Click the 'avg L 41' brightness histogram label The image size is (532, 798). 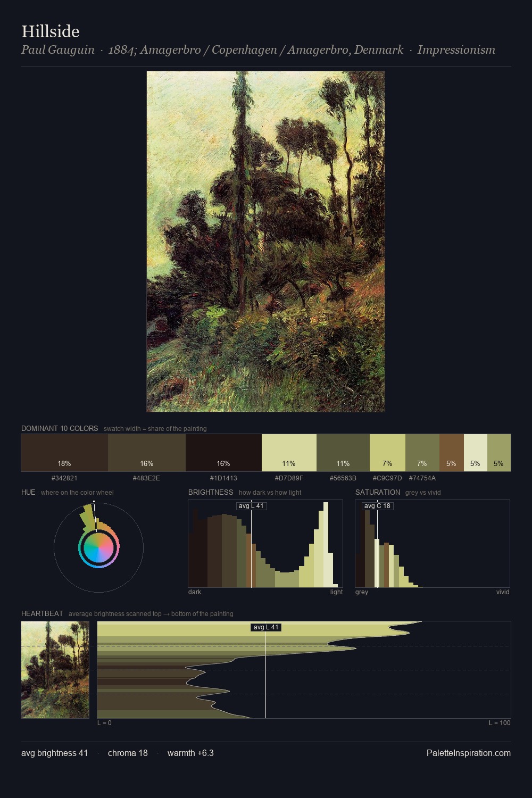click(251, 506)
